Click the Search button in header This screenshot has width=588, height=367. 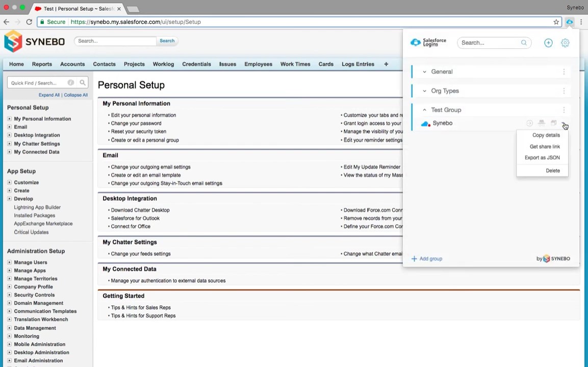tap(167, 41)
